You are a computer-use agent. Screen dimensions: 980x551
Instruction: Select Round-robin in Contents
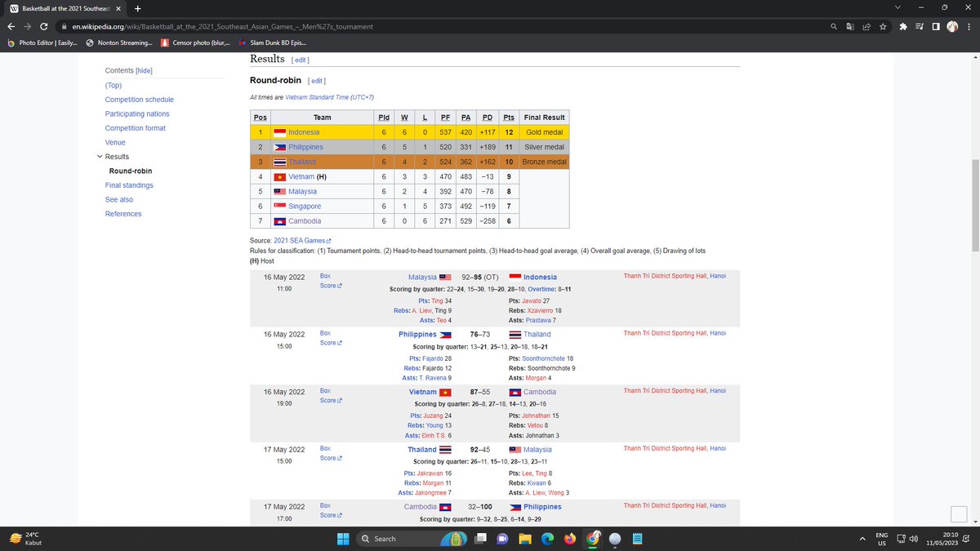131,171
